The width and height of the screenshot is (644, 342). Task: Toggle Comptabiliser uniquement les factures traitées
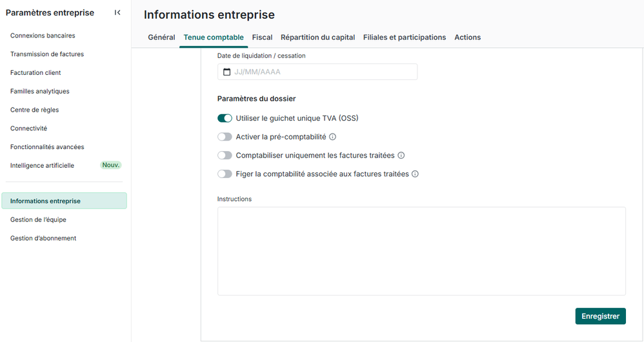point(225,156)
